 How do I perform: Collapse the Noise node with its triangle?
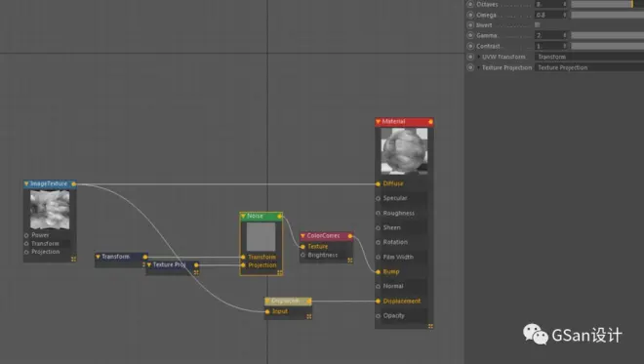point(243,216)
